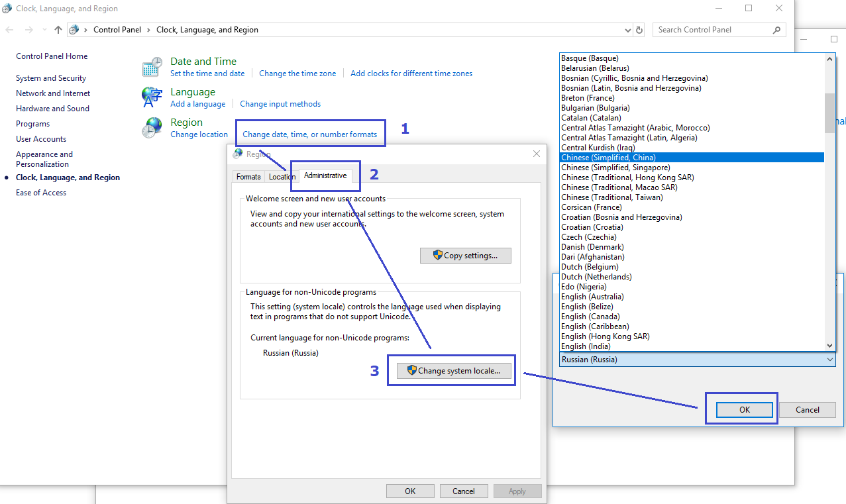Select English (Australia) from locale list

(692, 297)
